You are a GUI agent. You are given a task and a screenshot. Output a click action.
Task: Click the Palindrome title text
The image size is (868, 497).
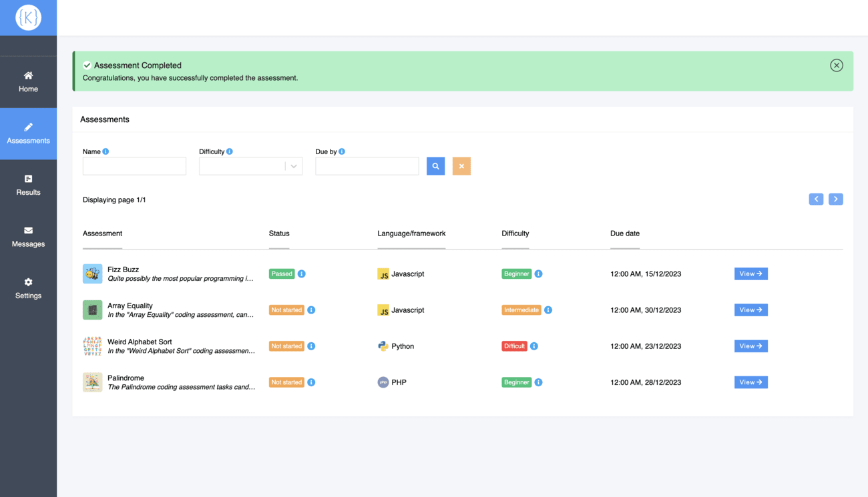126,378
